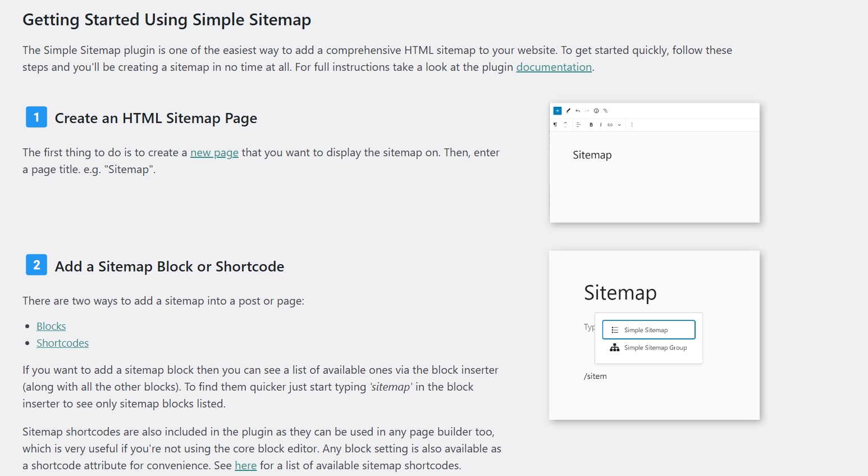Open the text alignment options
868x476 pixels.
578,125
